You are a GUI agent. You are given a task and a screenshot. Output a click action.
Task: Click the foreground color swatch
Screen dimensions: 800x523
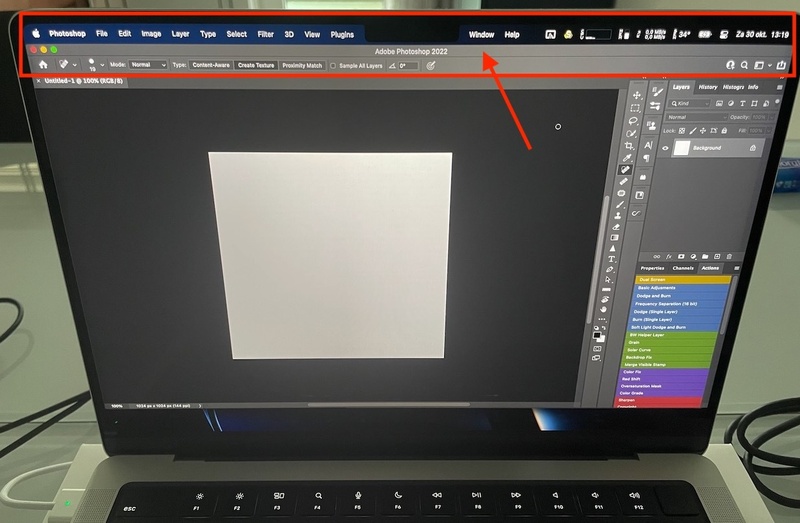click(x=596, y=335)
